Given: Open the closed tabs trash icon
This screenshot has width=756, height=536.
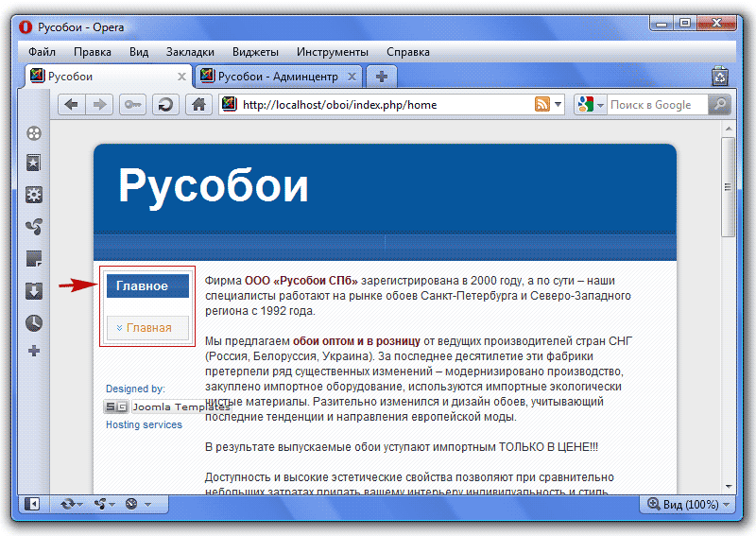Looking at the screenshot, I should point(720,77).
